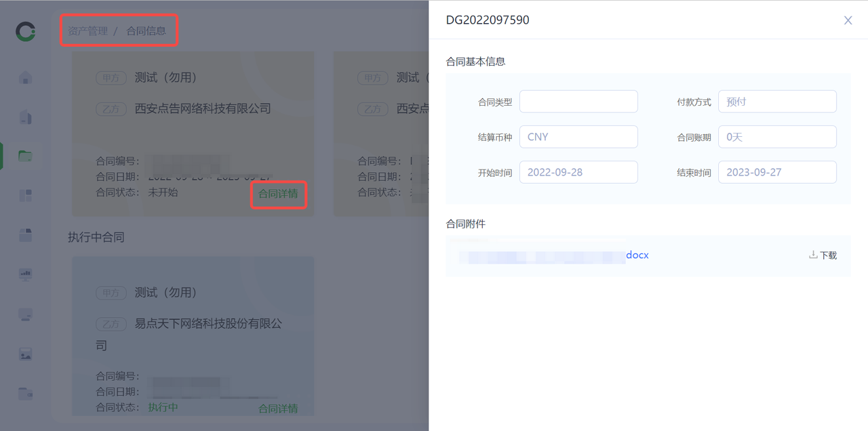Close the DG2022097590 detail drawer
The width and height of the screenshot is (868, 431).
(848, 20)
